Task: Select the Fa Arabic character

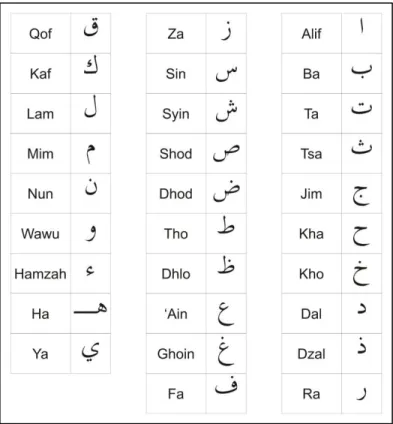Action: tap(226, 387)
